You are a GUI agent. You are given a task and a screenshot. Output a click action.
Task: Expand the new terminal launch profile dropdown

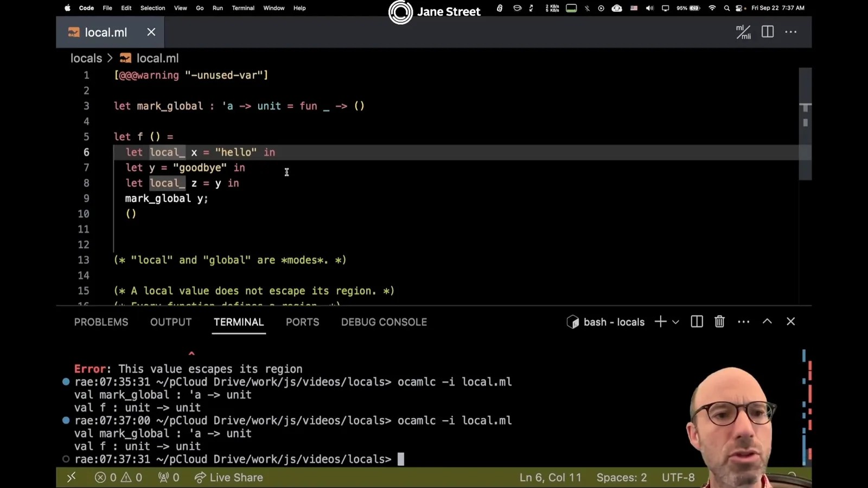675,322
